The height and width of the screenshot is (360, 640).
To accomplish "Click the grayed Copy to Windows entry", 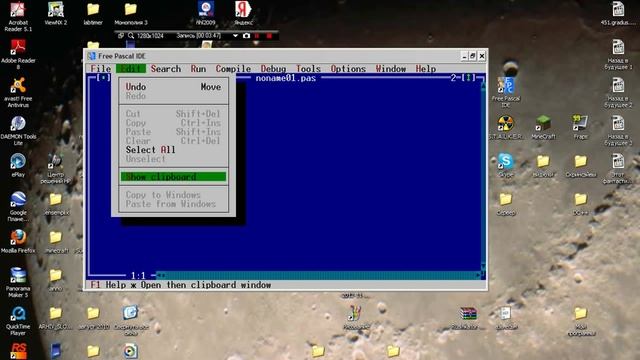I will click(x=173, y=195).
